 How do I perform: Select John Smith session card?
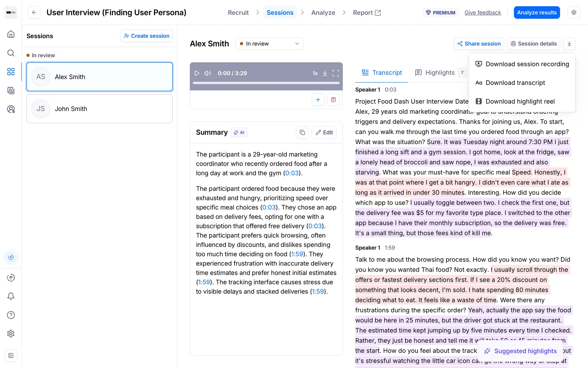[x=100, y=109]
